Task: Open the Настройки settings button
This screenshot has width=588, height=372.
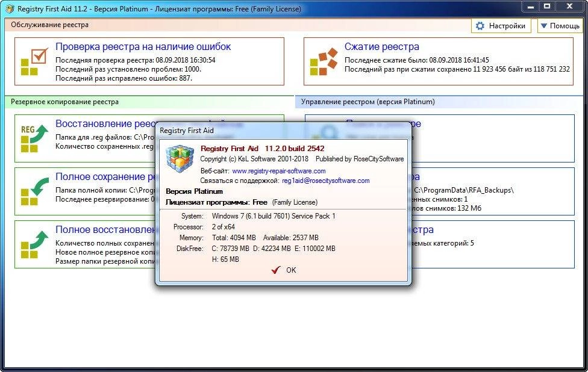Action: tap(501, 26)
